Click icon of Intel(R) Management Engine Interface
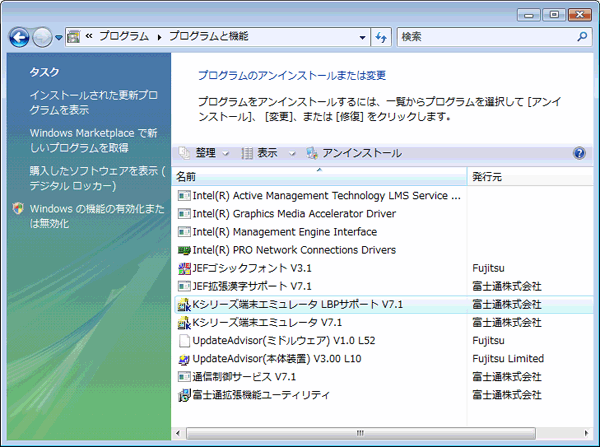 click(184, 232)
